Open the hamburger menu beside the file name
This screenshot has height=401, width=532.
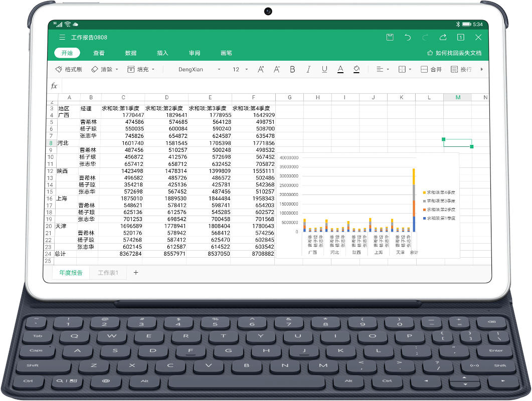(62, 38)
